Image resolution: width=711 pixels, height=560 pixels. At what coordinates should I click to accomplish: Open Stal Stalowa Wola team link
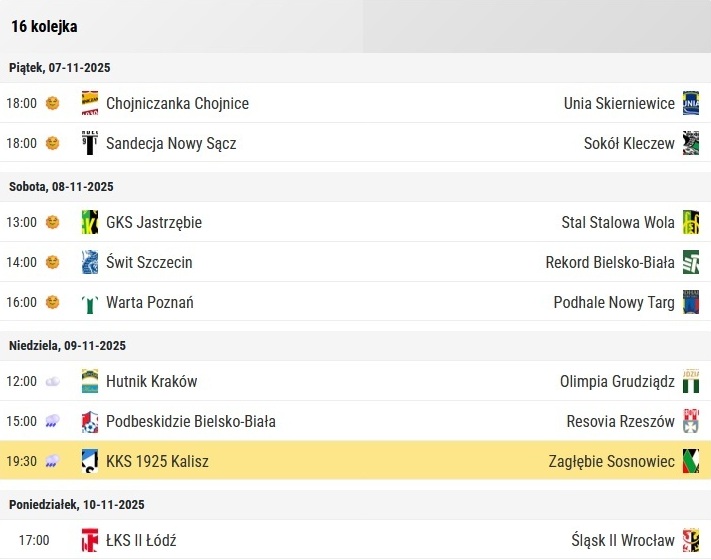click(x=618, y=222)
